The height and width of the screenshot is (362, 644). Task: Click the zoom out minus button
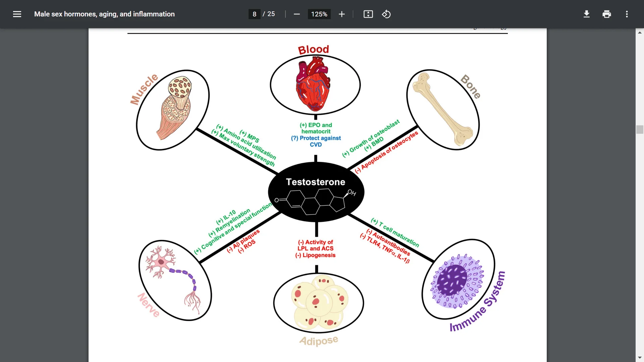point(297,14)
